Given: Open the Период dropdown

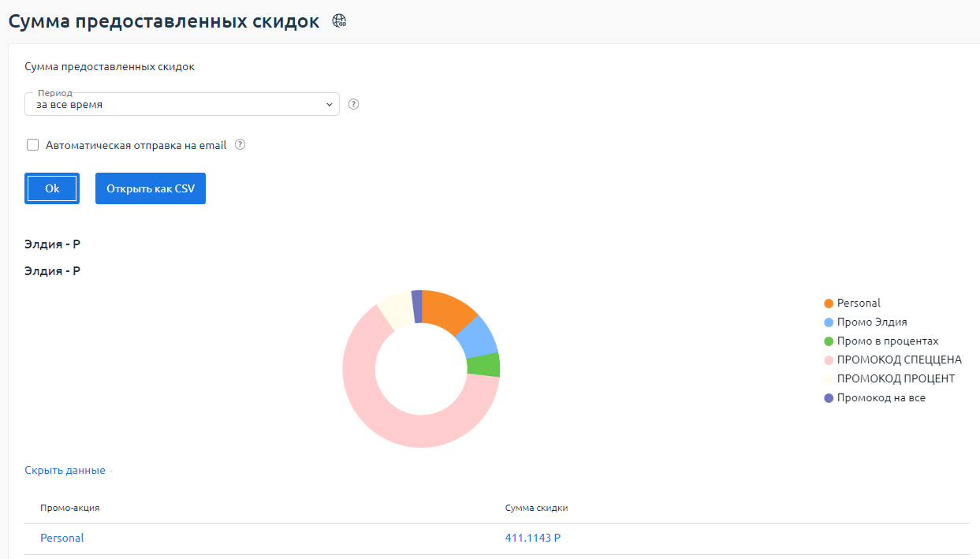Looking at the screenshot, I should tap(181, 104).
